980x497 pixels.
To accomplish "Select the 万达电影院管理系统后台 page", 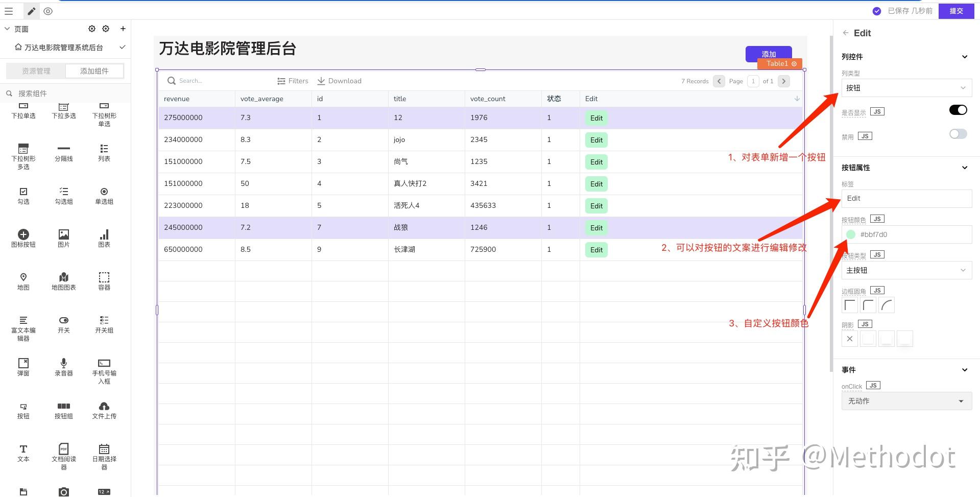I will tap(64, 48).
